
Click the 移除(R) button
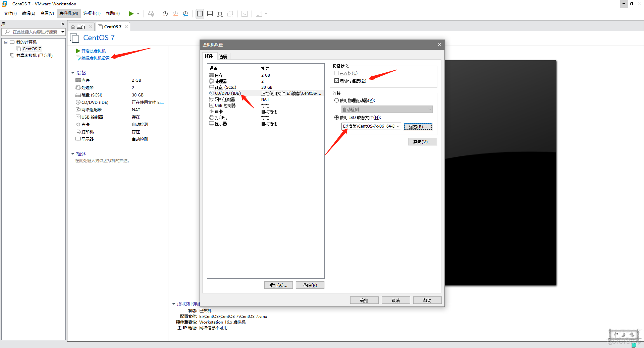[x=310, y=285]
